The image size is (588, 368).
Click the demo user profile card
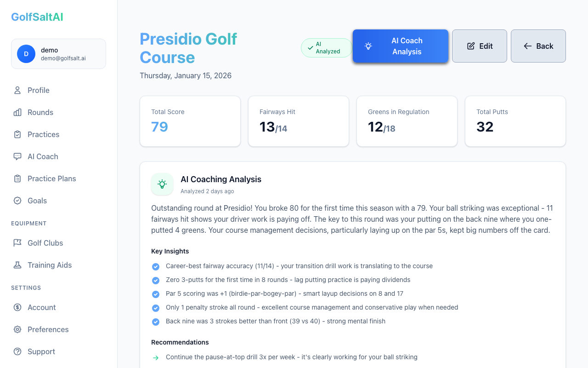58,54
